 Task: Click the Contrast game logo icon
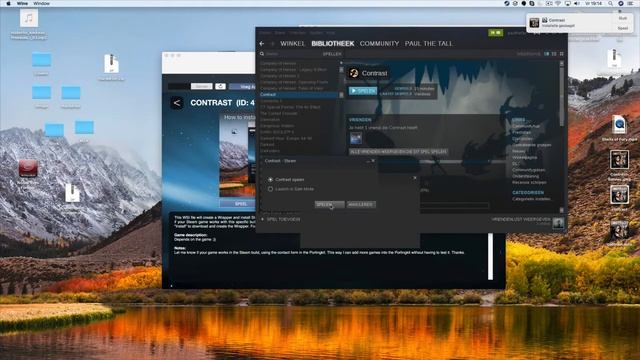click(353, 73)
